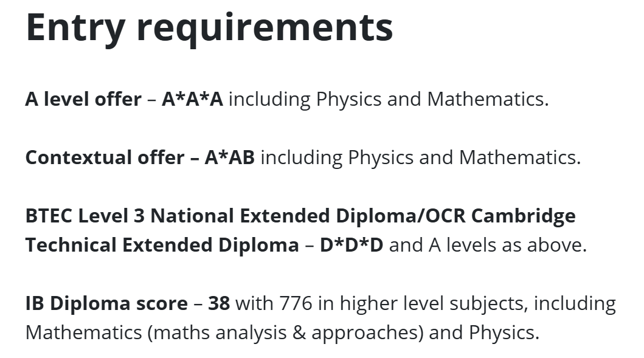Select the A*AB grade text

tap(230, 157)
